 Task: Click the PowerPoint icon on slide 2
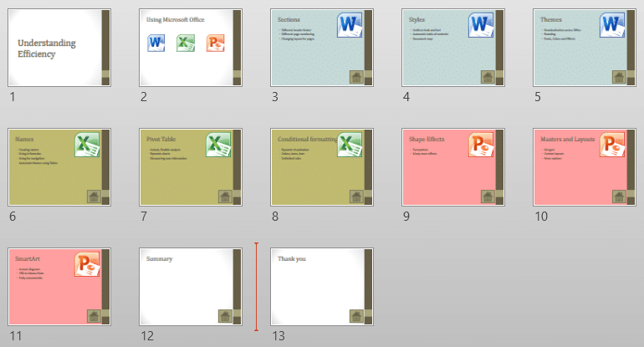click(x=216, y=43)
